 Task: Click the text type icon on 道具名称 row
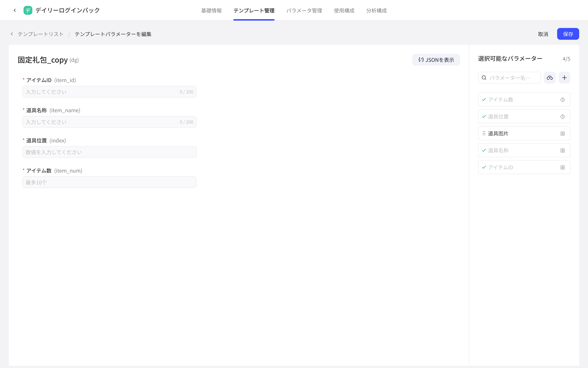pos(562,150)
